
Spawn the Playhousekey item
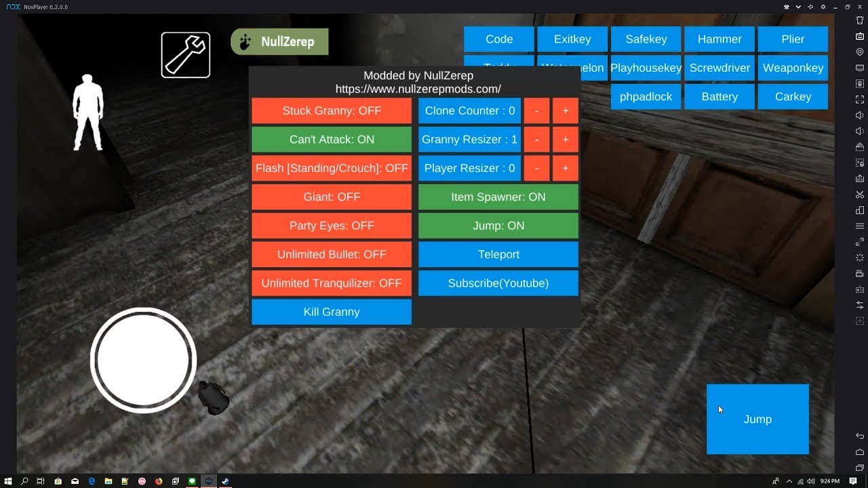(646, 68)
